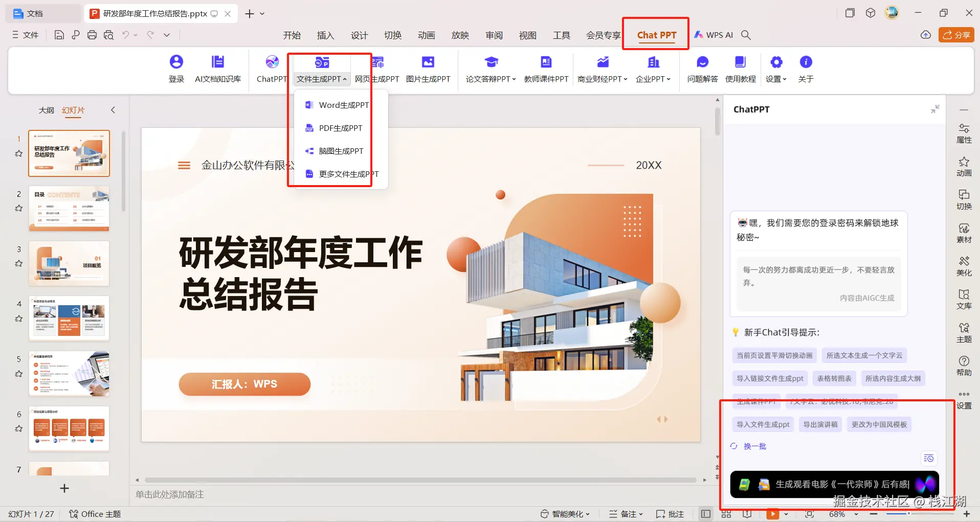980x522 pixels.
Task: Click the 更改为中国风模板 prompt chip
Action: pyautogui.click(x=879, y=424)
